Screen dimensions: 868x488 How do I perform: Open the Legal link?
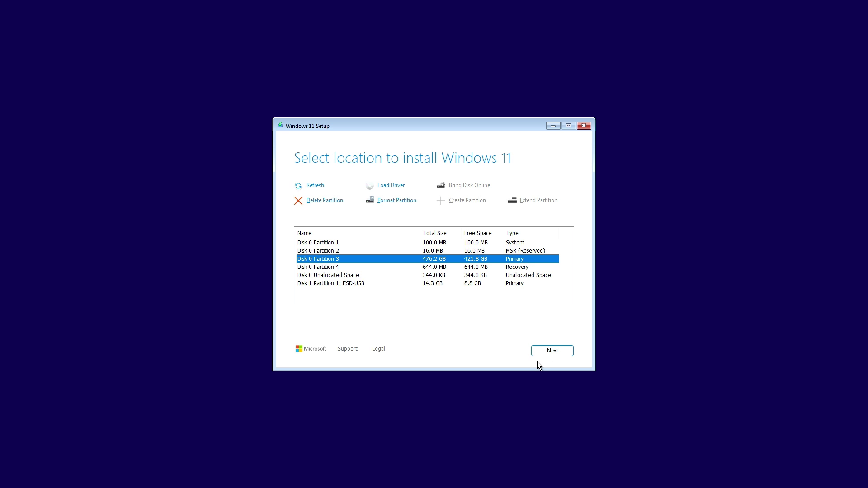(378, 348)
